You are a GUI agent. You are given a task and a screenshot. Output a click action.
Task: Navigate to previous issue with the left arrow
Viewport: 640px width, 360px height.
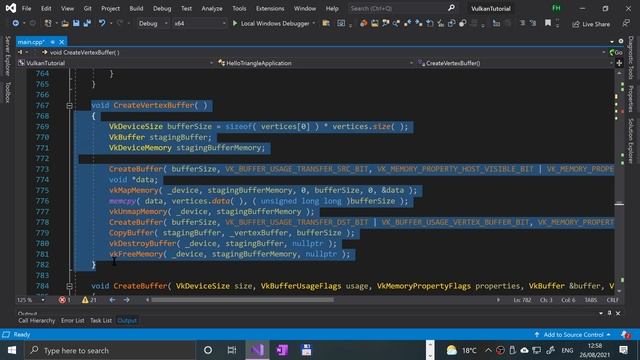click(112, 300)
